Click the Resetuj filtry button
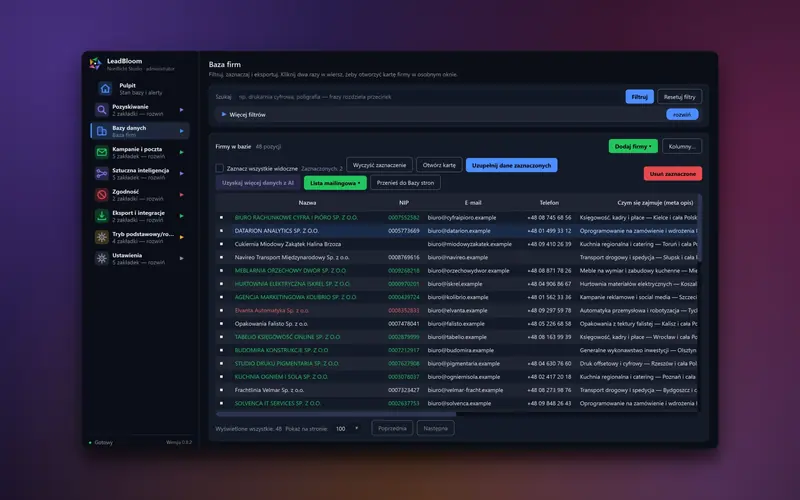Viewport: 800px width, 500px height. (x=680, y=96)
